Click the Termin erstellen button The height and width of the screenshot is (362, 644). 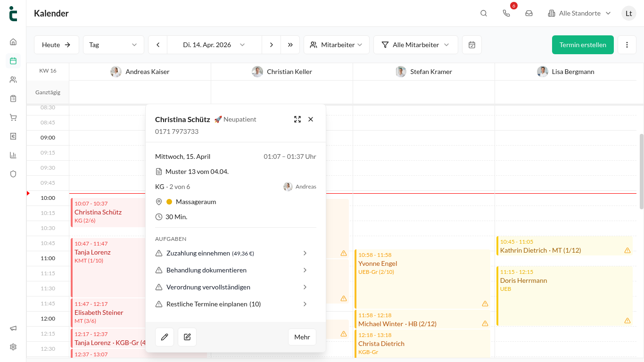pyautogui.click(x=583, y=45)
